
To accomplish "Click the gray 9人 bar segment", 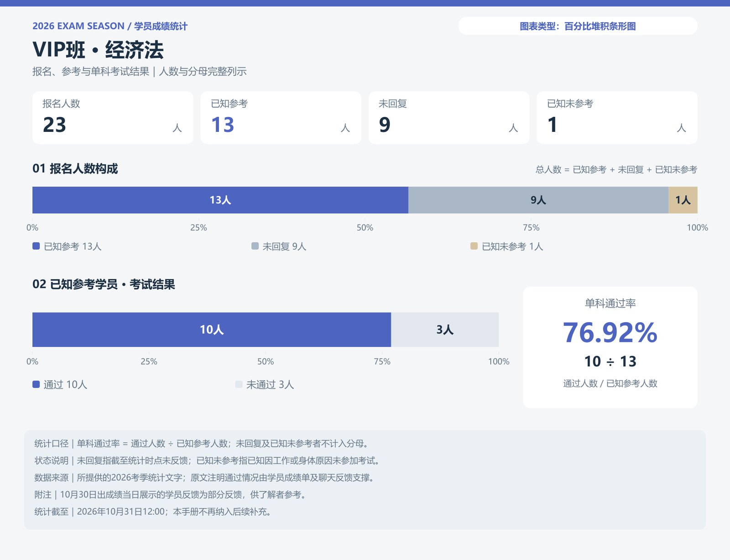I will (x=538, y=200).
